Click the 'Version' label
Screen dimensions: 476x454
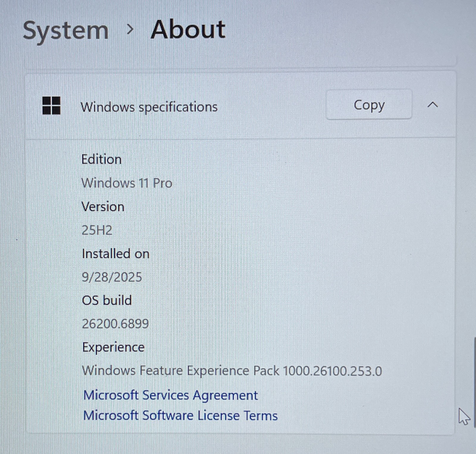pos(103,207)
